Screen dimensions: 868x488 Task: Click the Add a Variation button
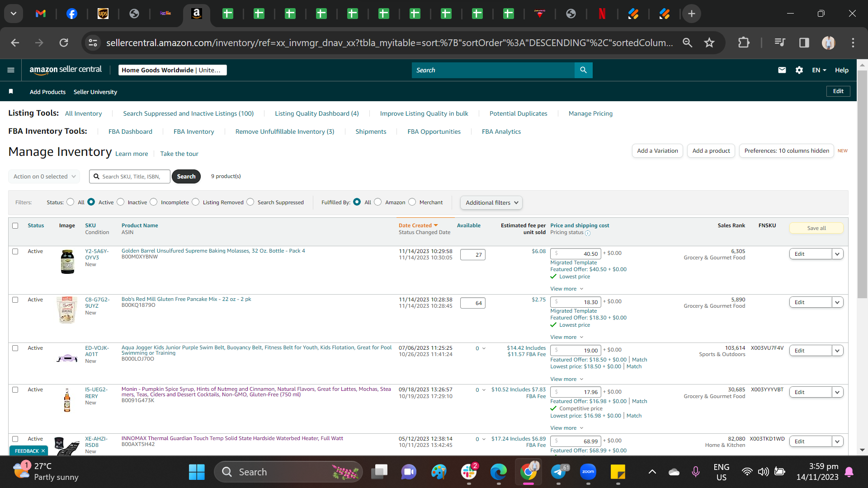click(x=657, y=150)
